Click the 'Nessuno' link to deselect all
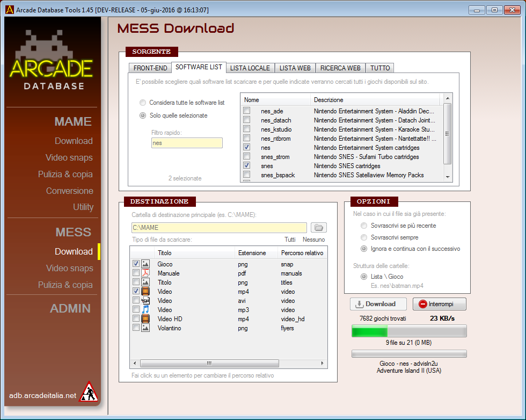This screenshot has width=526, height=420. [x=313, y=240]
